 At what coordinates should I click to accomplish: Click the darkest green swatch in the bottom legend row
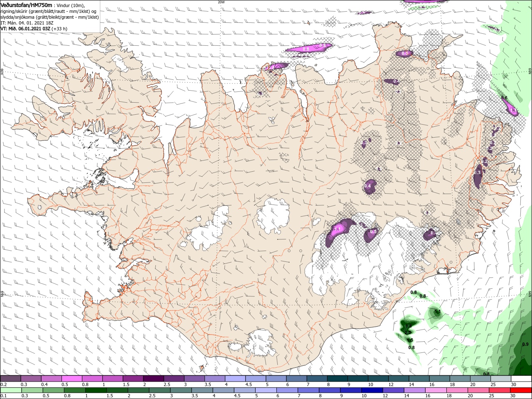[95, 390]
